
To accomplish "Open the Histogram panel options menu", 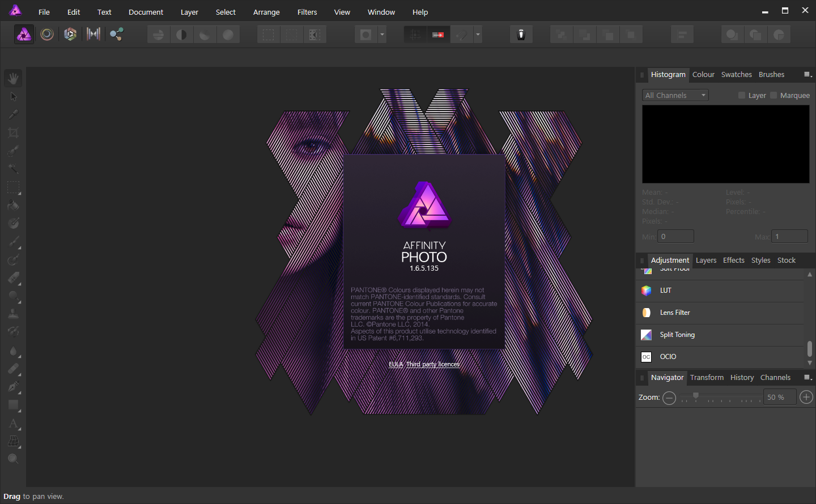I will [807, 74].
